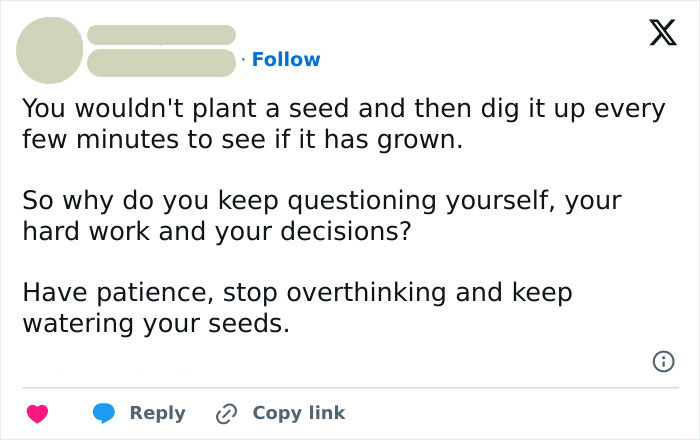
Task: Open the author's round profile avatar
Action: pyautogui.click(x=50, y=50)
